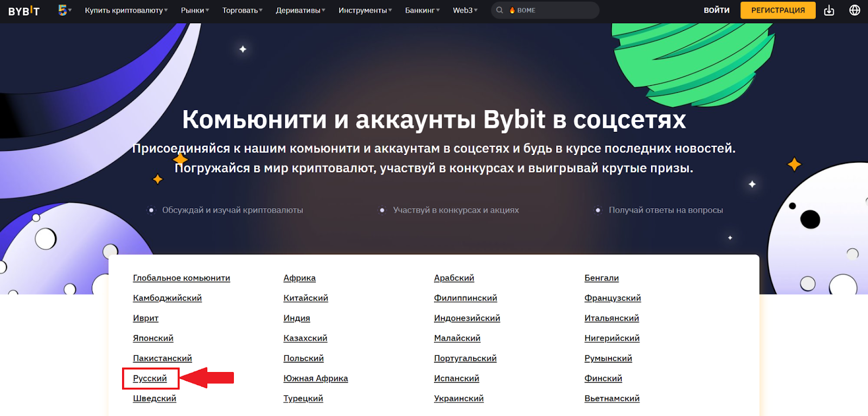Click the ВОЙТИ login button
868x416 pixels.
coord(717,10)
